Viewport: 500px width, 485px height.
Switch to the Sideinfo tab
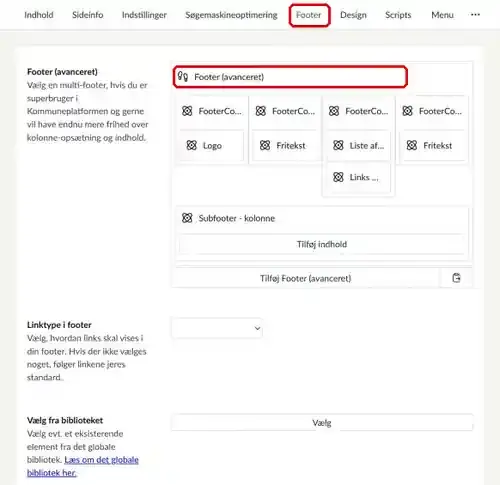click(x=88, y=15)
